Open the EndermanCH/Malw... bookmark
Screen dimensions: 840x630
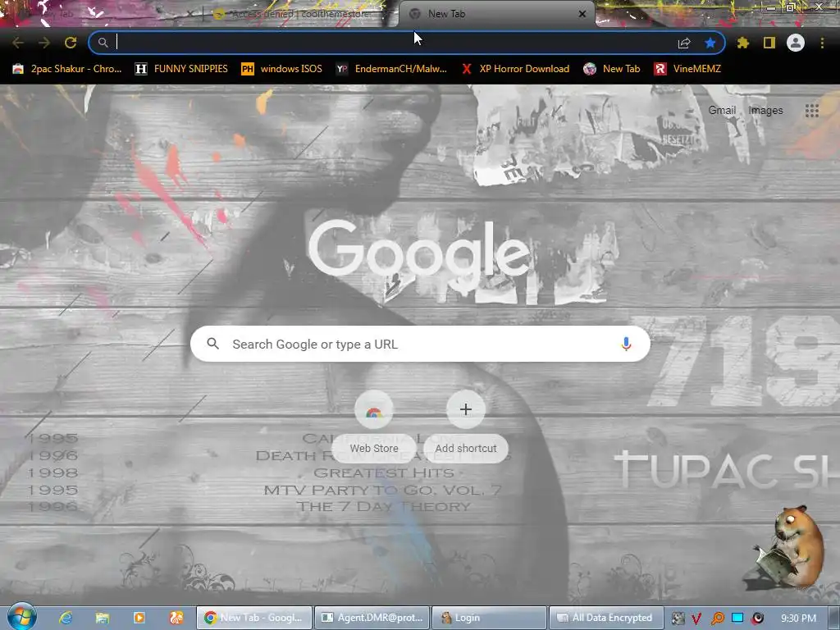click(391, 69)
